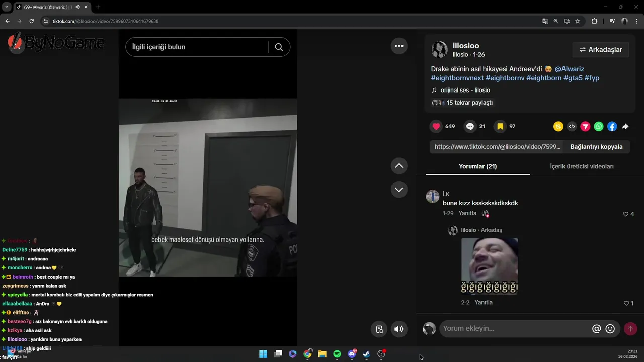644x362 pixels.
Task: Open OBS Studio from taskbar
Action: pyautogui.click(x=381, y=354)
